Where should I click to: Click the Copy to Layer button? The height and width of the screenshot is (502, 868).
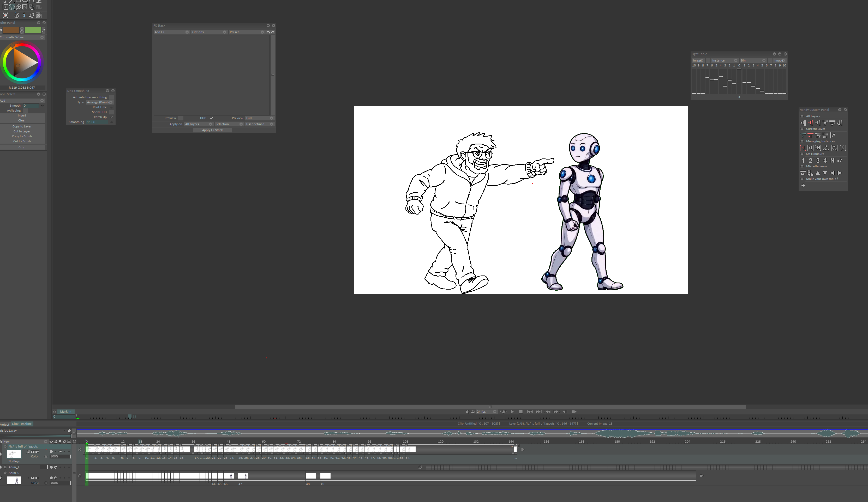[x=22, y=127]
